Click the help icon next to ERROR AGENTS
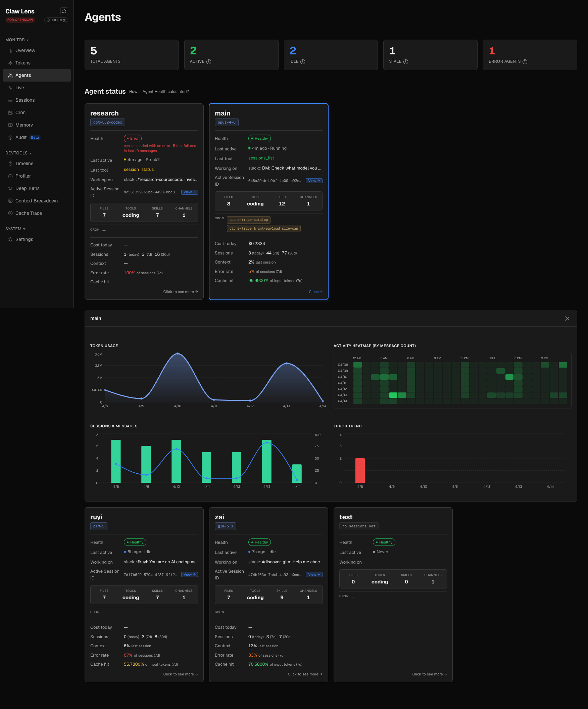This screenshot has height=709, width=588. click(x=525, y=62)
